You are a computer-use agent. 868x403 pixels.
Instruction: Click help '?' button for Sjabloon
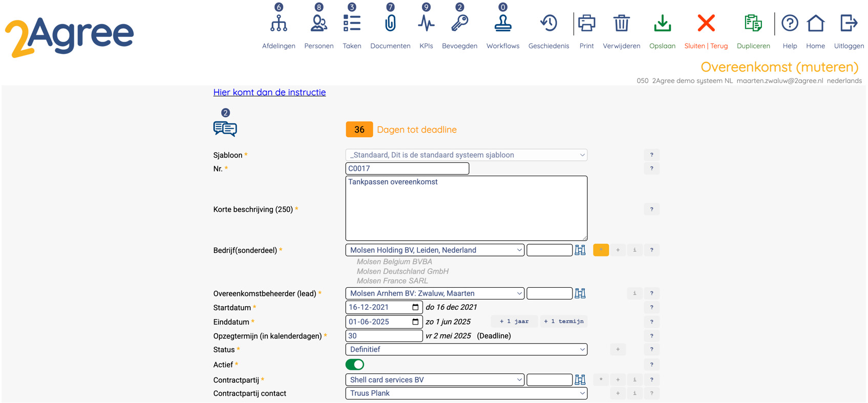tap(651, 155)
